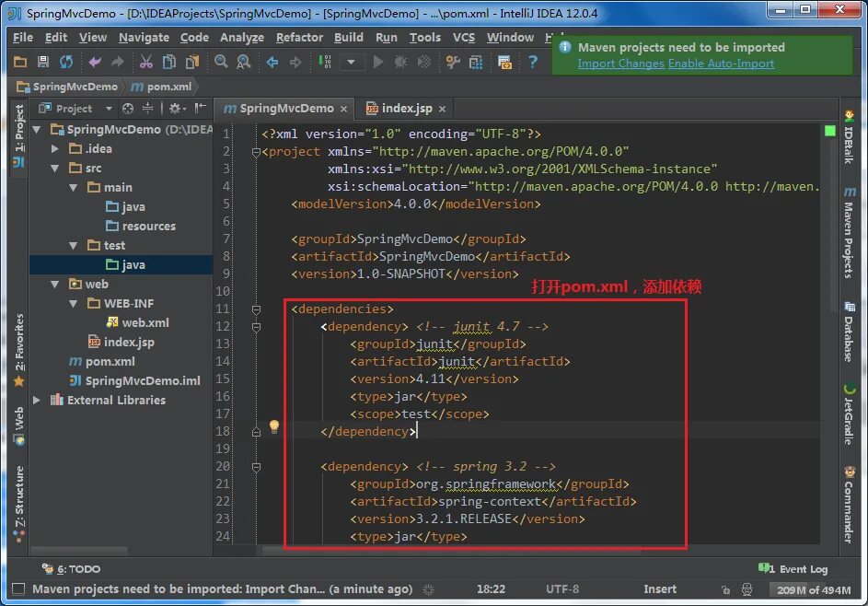Open the Refactor menu
Screen dimensions: 868x606
299,37
